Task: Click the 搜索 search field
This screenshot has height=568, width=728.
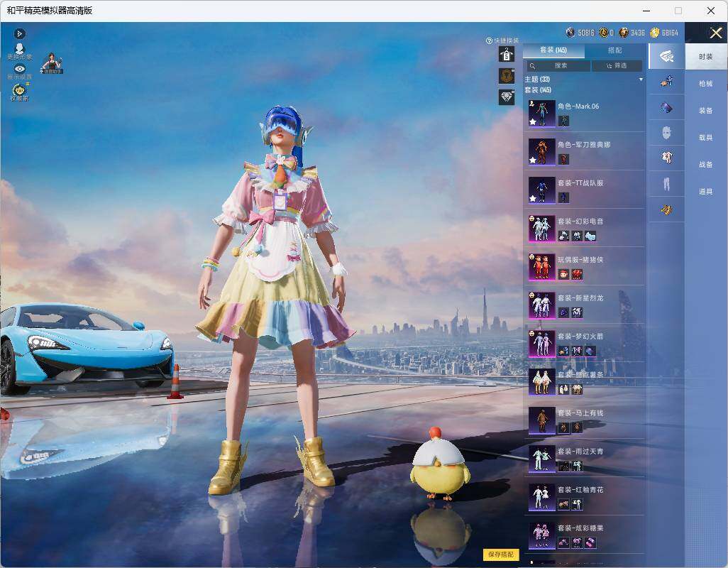Action: [x=558, y=66]
